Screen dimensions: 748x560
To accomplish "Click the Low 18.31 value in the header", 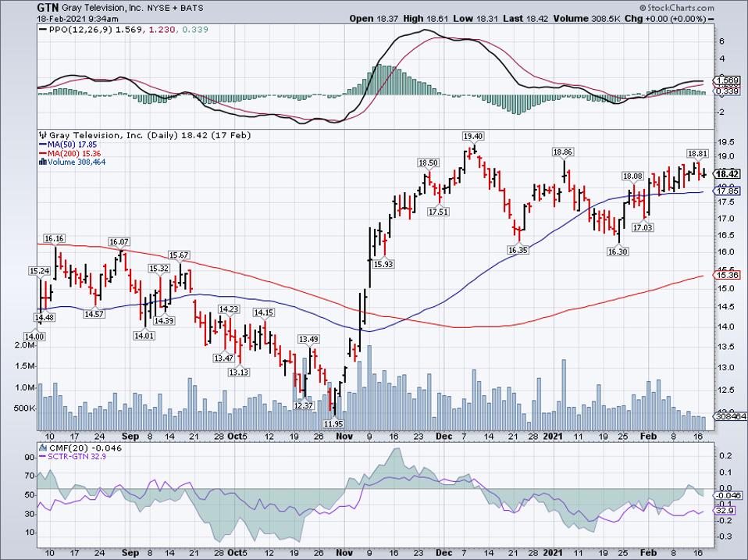I will 476,19.
